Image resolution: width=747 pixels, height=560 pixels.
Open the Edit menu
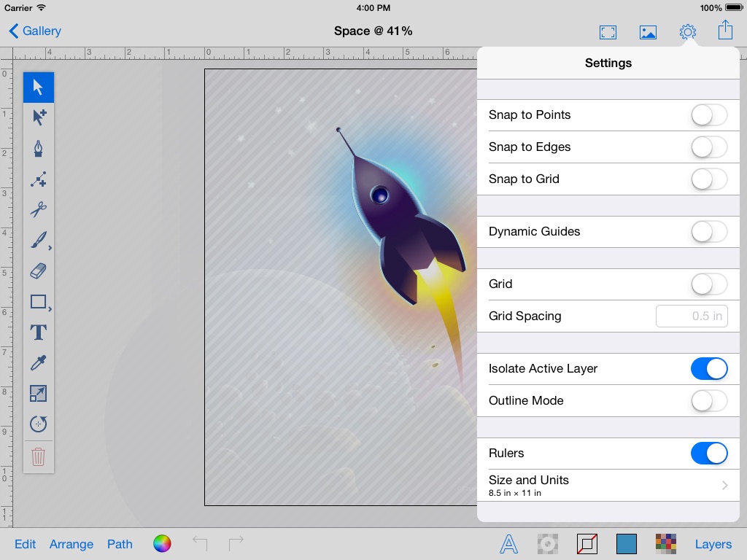[26, 544]
